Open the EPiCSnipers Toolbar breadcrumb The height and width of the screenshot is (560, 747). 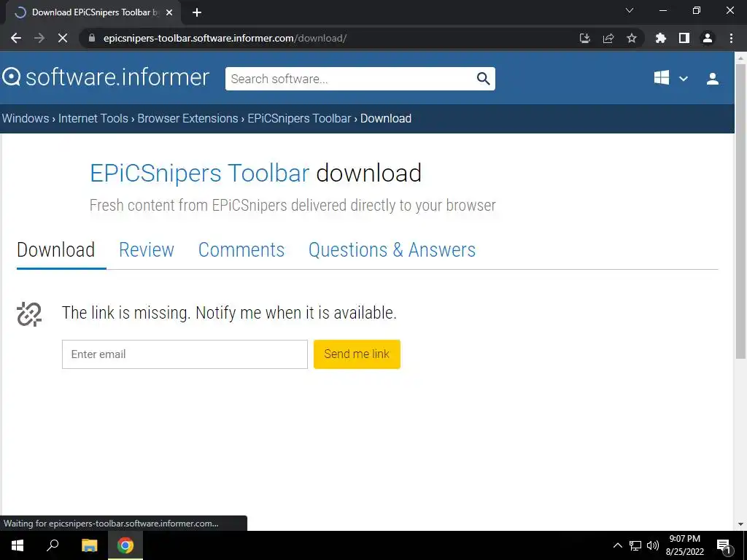tap(299, 119)
